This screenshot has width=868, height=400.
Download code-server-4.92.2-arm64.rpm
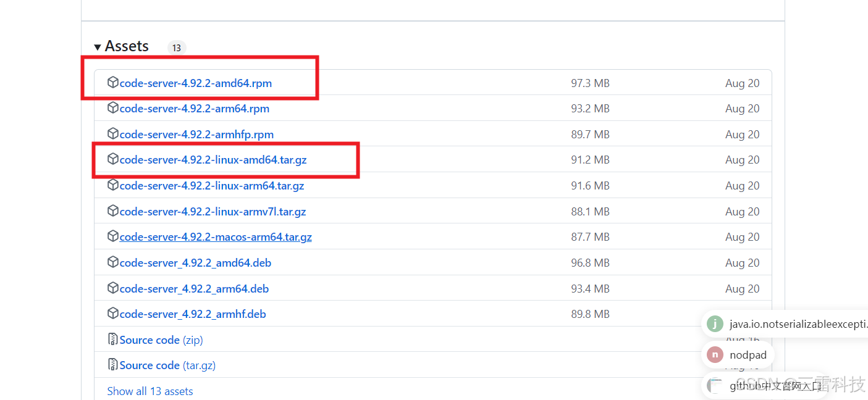click(195, 109)
